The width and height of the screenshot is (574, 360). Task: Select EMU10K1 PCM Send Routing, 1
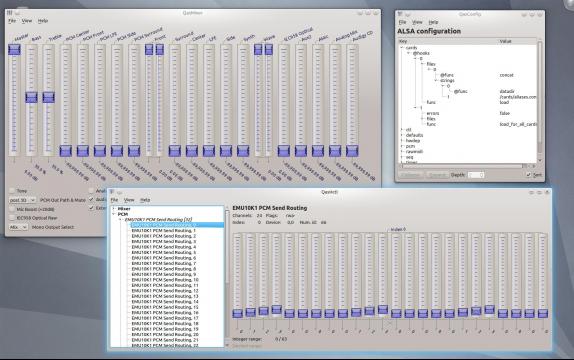tap(164, 231)
